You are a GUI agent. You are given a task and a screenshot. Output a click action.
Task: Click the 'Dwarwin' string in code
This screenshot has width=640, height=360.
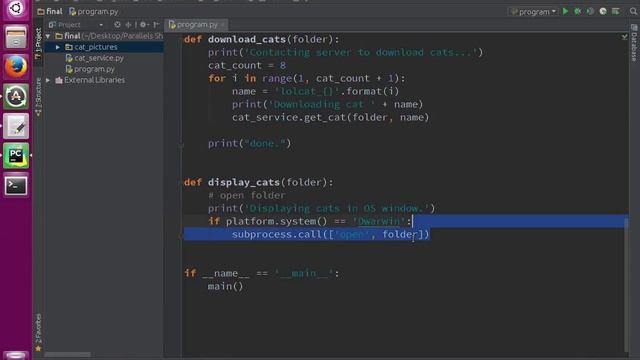[379, 221]
